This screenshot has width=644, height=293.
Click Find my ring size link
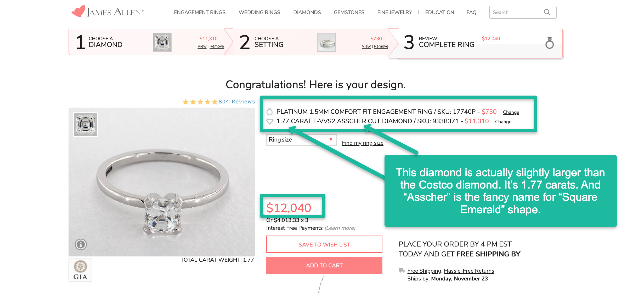point(363,143)
